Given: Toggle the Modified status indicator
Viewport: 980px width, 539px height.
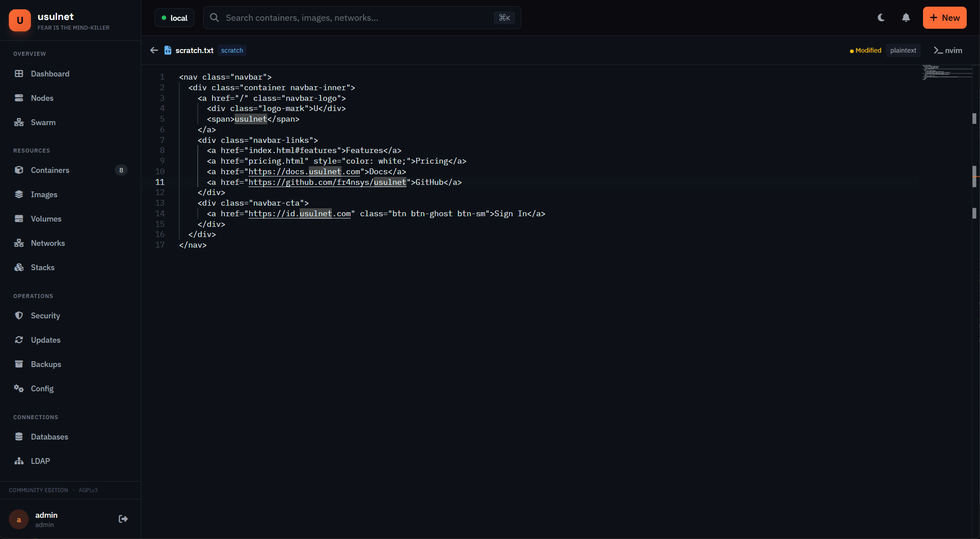Looking at the screenshot, I should tap(865, 50).
